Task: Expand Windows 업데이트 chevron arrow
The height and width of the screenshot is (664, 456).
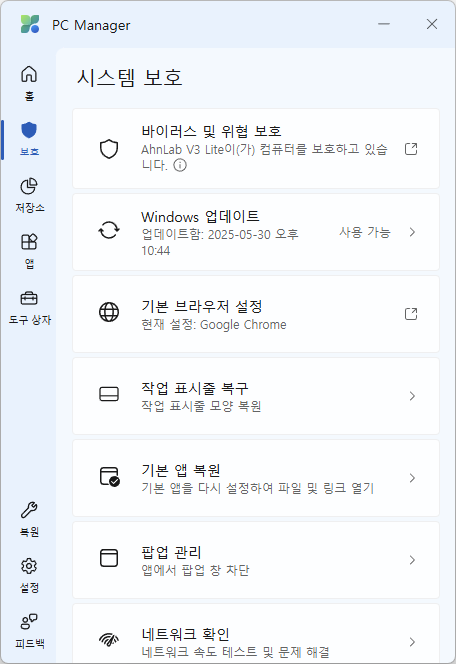Action: pyautogui.click(x=412, y=232)
